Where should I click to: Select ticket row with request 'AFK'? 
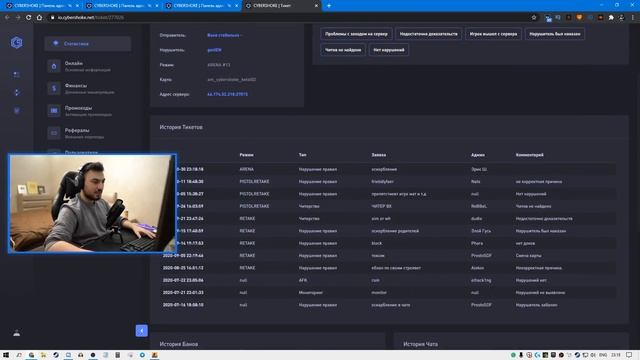(389, 280)
